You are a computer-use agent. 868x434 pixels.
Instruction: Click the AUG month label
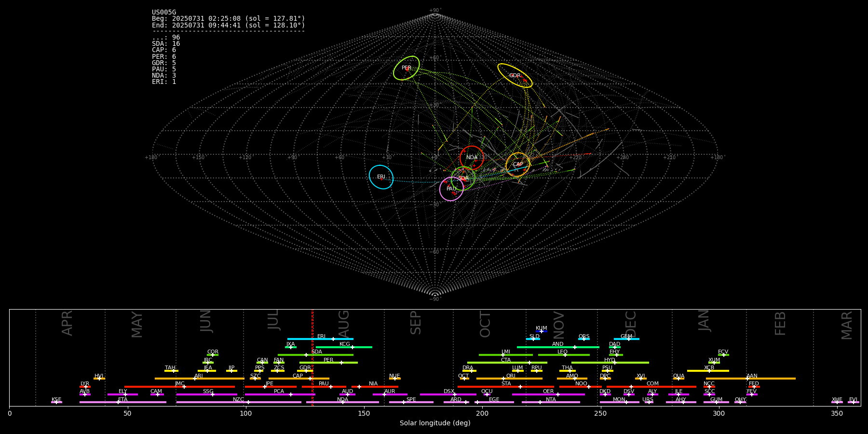pyautogui.click(x=344, y=323)
